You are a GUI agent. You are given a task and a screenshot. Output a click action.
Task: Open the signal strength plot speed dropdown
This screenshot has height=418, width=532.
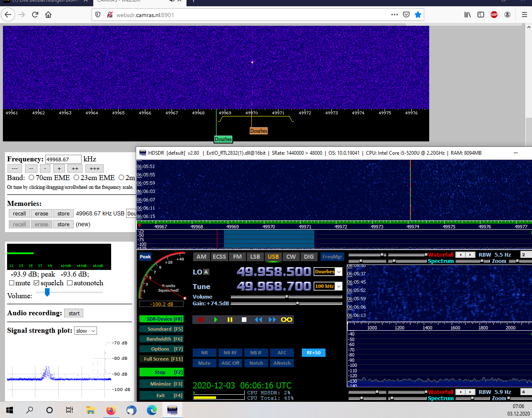86,331
